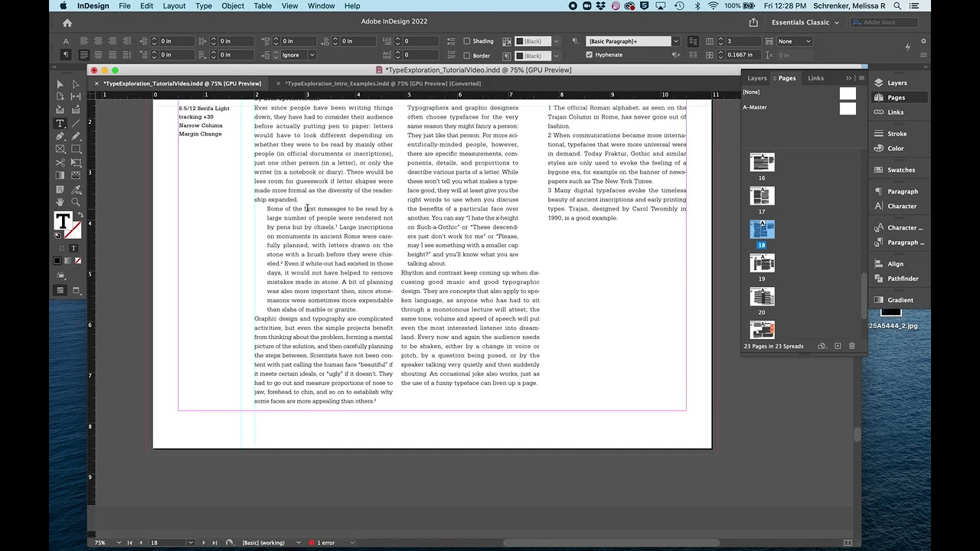Select the Page tool
This screenshot has width=980, height=551.
pos(60,96)
